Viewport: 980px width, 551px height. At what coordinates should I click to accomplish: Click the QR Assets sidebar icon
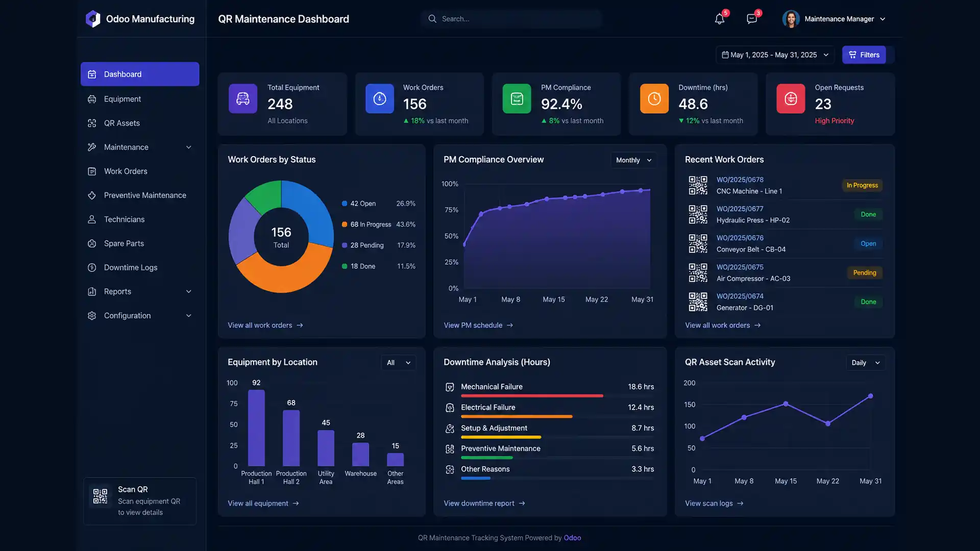click(x=92, y=123)
